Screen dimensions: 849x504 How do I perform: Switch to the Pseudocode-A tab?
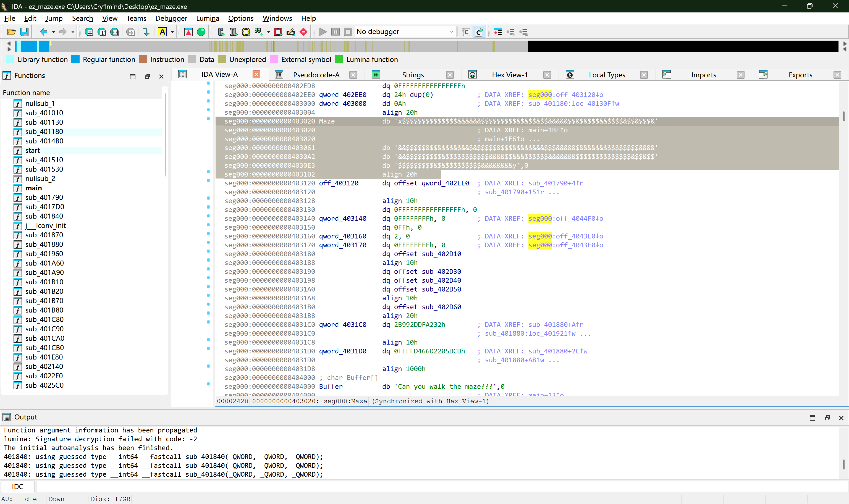tap(316, 75)
